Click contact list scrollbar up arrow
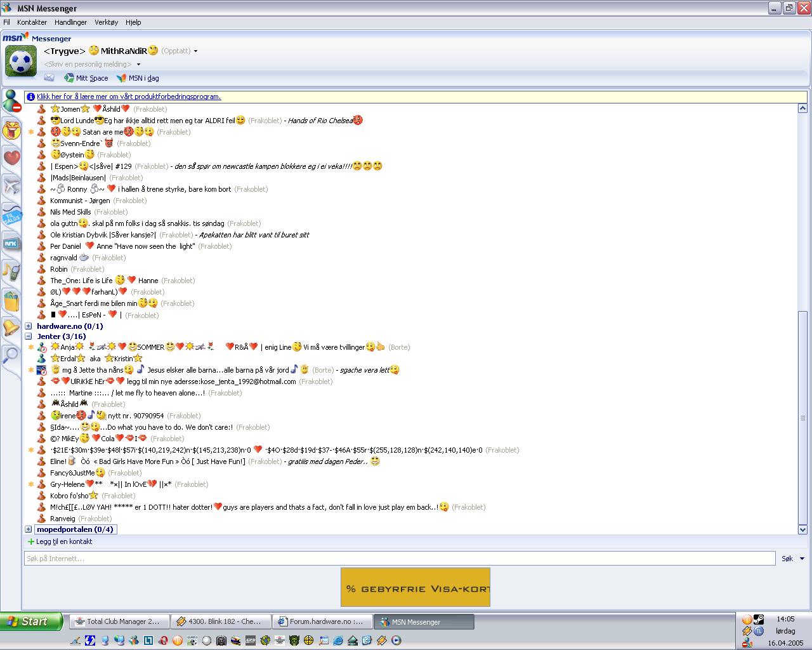The height and width of the screenshot is (650, 812). point(802,109)
